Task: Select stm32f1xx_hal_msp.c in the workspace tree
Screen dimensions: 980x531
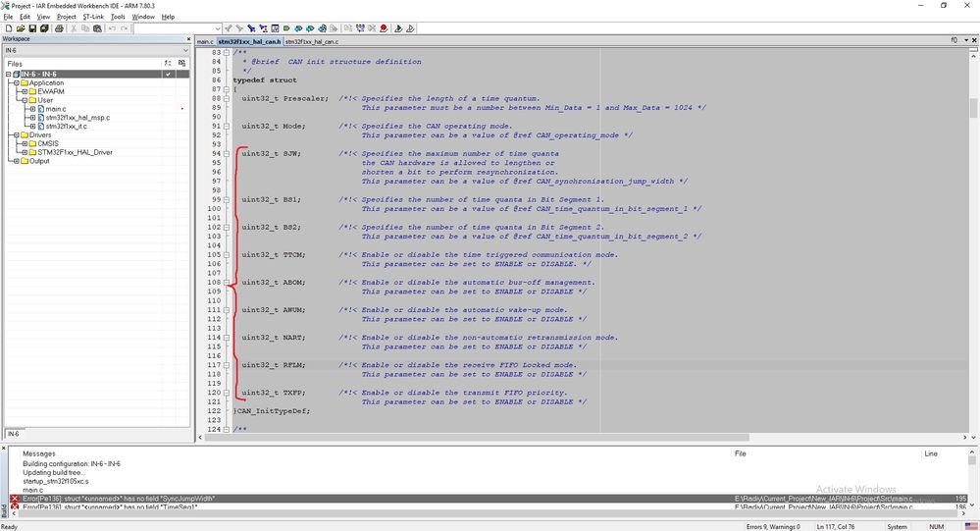Action: point(77,118)
